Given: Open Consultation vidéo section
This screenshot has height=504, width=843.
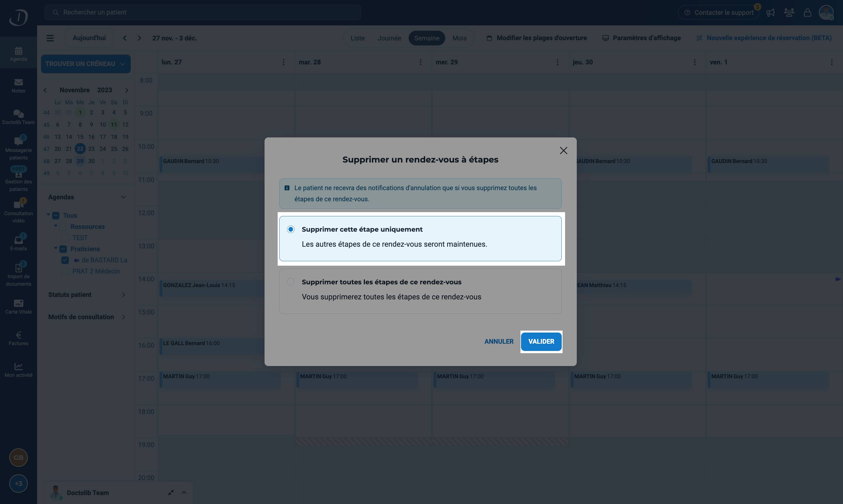Looking at the screenshot, I should click(x=18, y=211).
